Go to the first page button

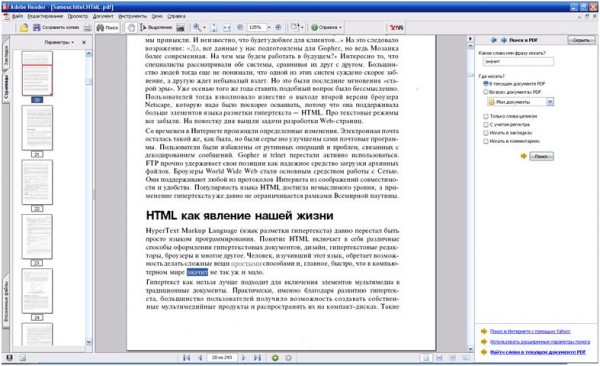[187, 358]
